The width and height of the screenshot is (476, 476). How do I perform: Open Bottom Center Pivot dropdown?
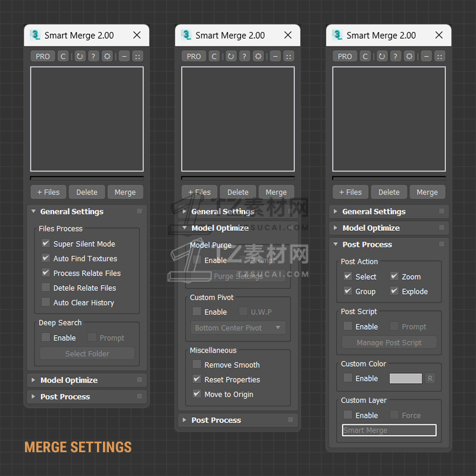click(238, 328)
